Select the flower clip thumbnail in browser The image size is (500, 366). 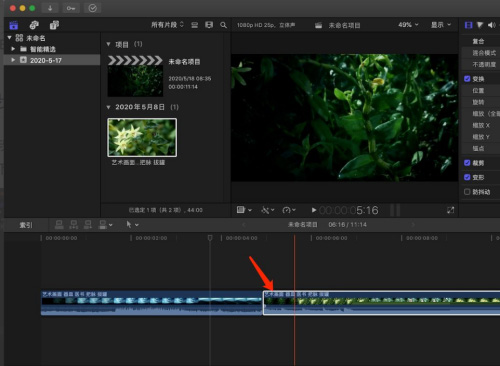pyautogui.click(x=142, y=137)
